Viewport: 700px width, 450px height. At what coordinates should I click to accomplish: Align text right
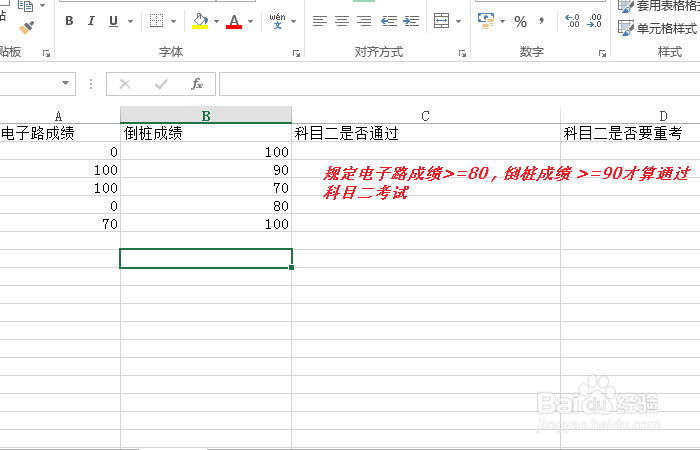pyautogui.click(x=364, y=21)
